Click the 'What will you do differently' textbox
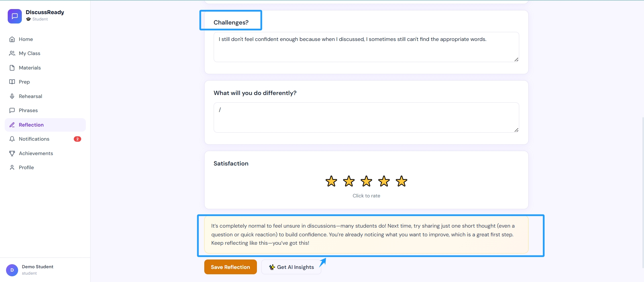 (366, 117)
